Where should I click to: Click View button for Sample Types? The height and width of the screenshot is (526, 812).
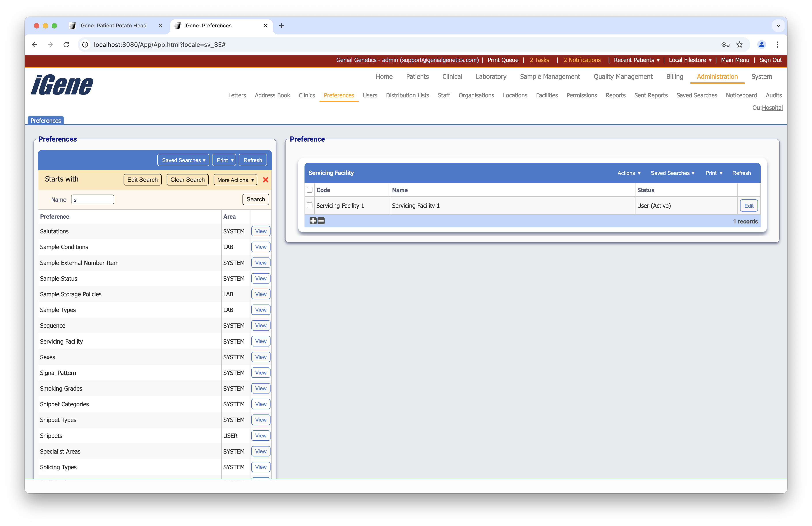click(x=261, y=310)
